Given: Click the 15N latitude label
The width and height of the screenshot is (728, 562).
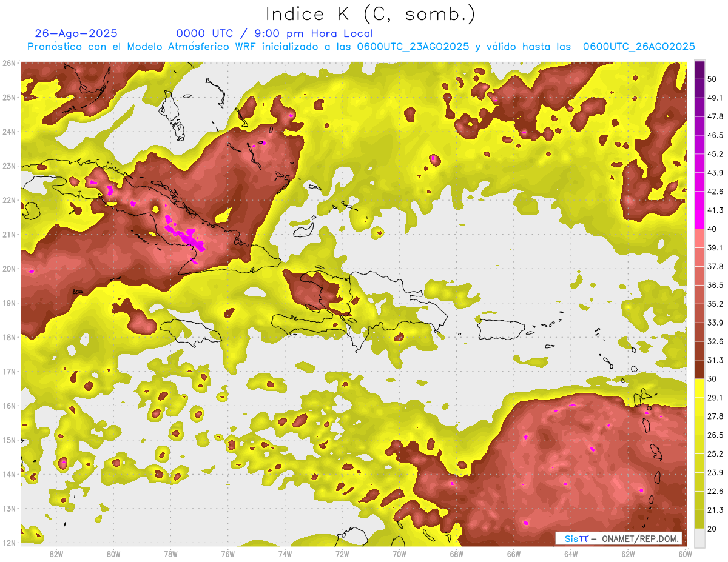Looking at the screenshot, I should [x=8, y=440].
